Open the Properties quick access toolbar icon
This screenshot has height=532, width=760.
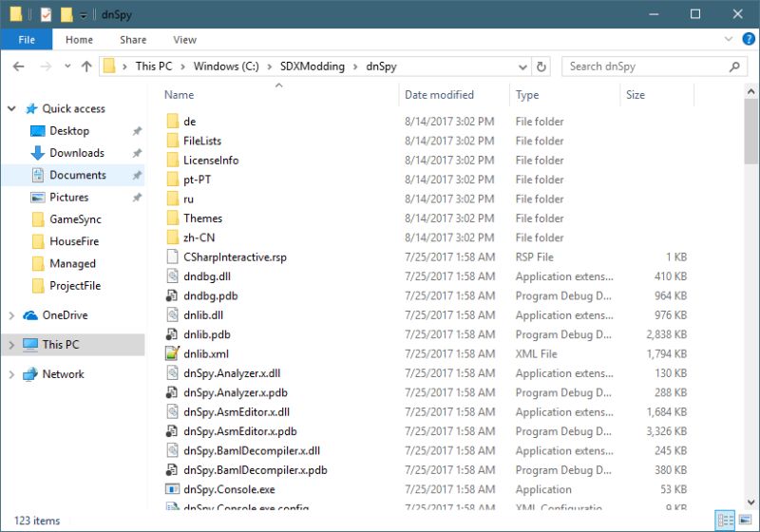(46, 14)
